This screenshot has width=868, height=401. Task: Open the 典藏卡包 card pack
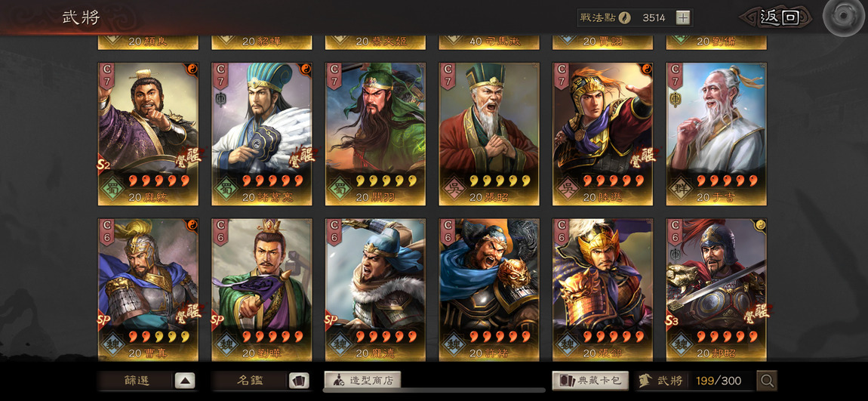[x=590, y=381]
